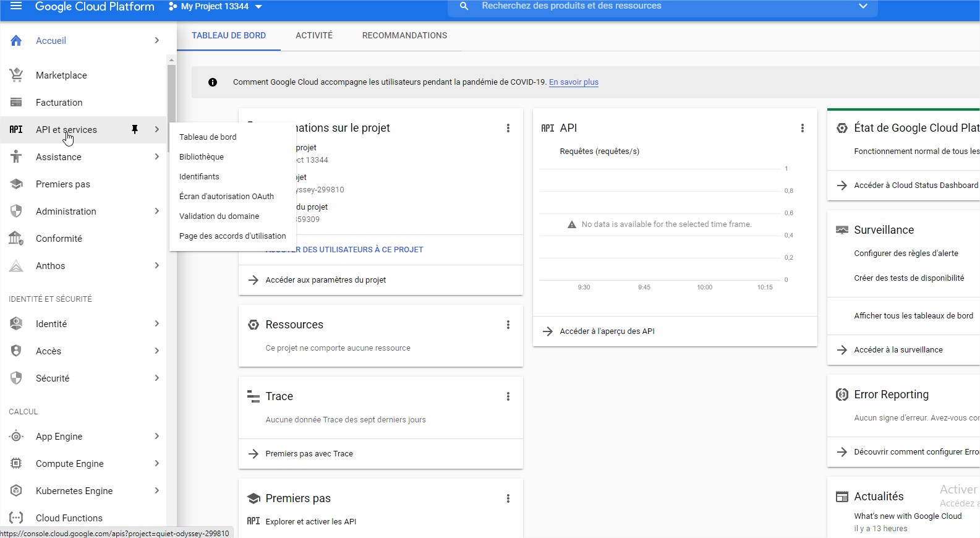Click the API et services icon
This screenshot has height=538, width=980.
point(16,130)
